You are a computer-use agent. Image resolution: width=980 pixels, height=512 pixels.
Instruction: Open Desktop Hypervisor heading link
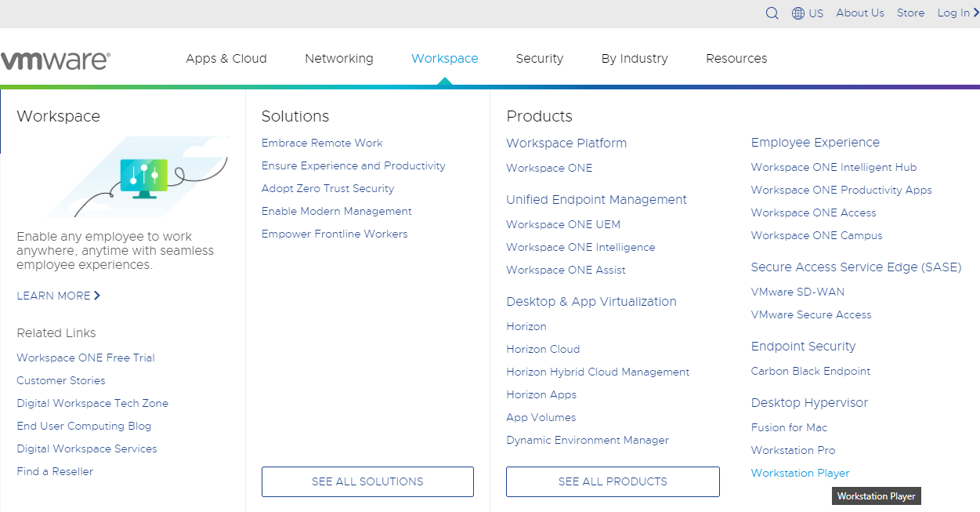[x=809, y=402]
